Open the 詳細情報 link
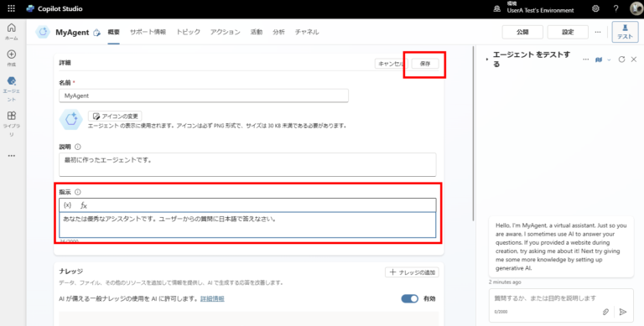 pyautogui.click(x=212, y=298)
